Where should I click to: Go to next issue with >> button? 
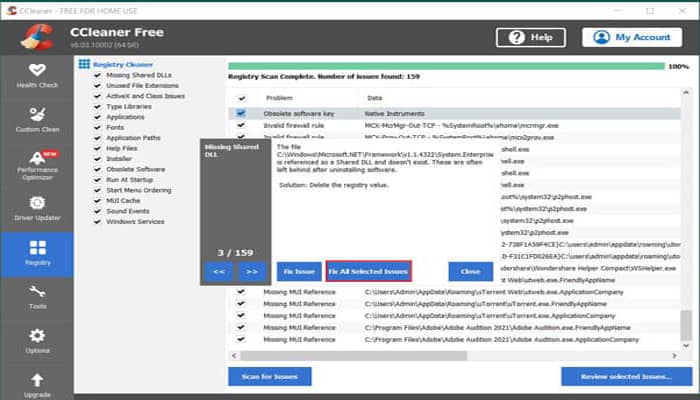(251, 271)
